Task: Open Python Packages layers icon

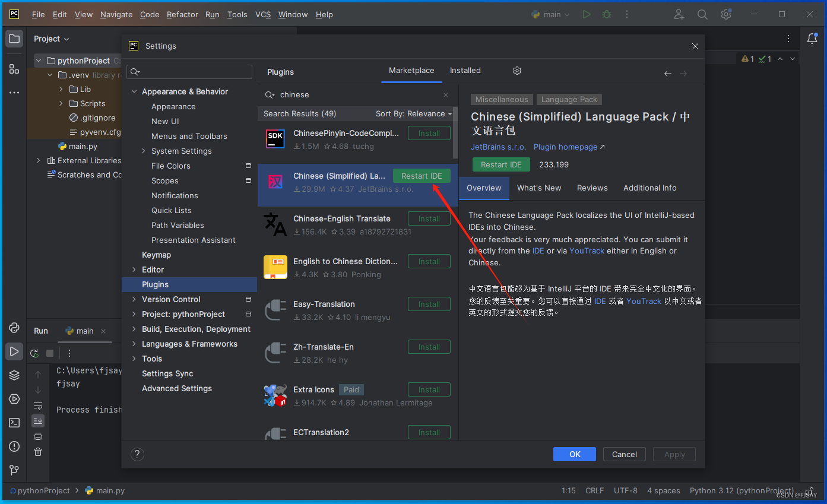Action: (14, 375)
